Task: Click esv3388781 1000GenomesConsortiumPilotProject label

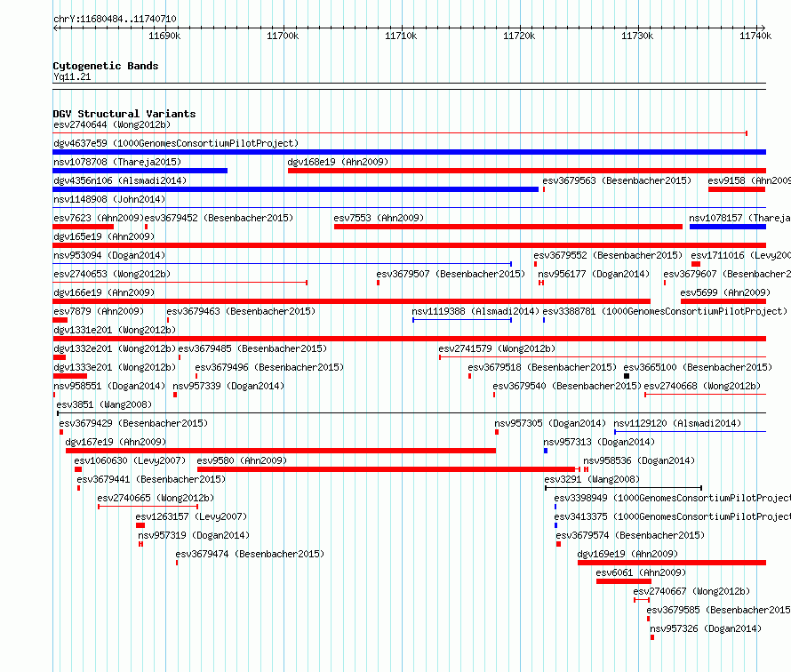Action: tap(665, 311)
